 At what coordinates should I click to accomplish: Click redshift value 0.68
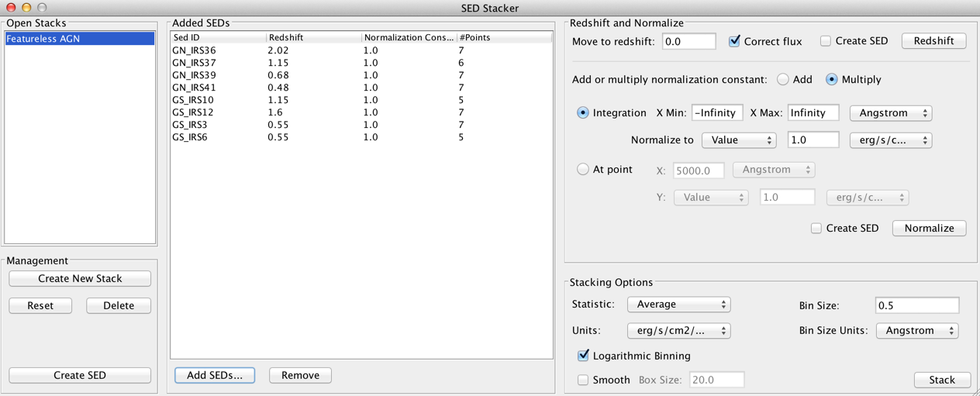[278, 75]
